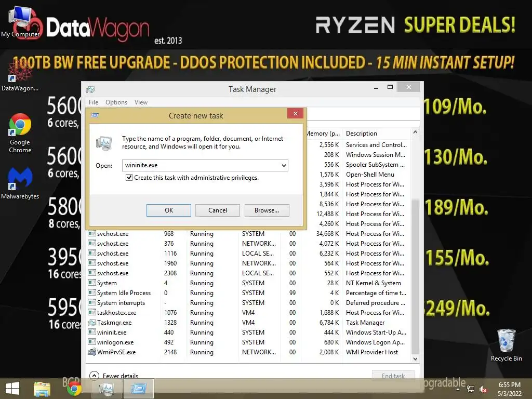Click Windows Session M... description
Viewport: 532px width, 399px height.
pos(376,155)
